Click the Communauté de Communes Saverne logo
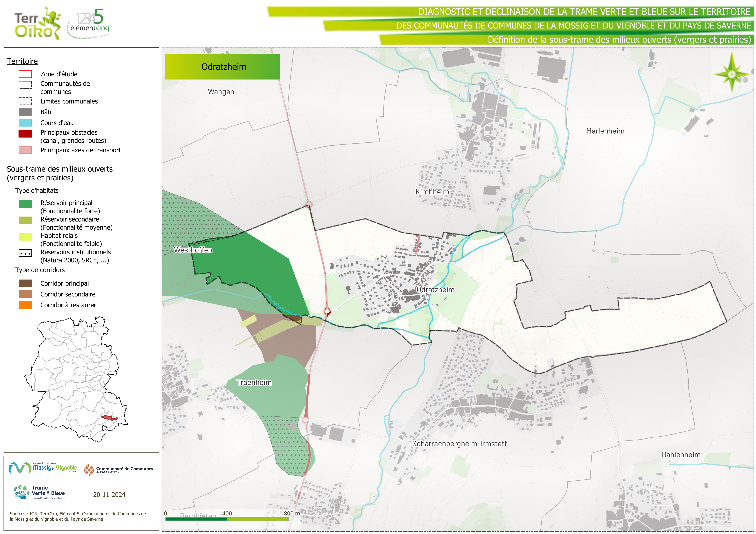This screenshot has width=756, height=534. [x=119, y=470]
